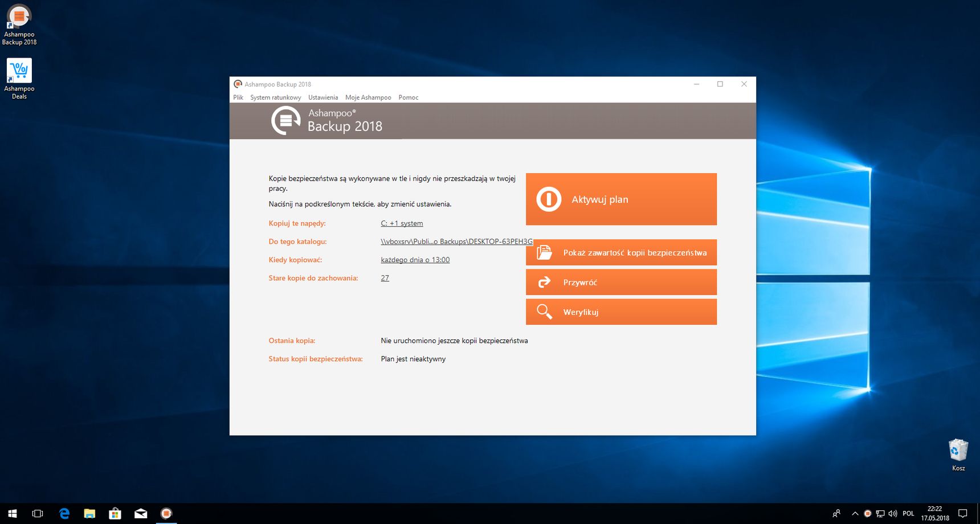Change target folder via \\vboxsrv path link
The height and width of the screenshot is (524, 980).
click(456, 241)
